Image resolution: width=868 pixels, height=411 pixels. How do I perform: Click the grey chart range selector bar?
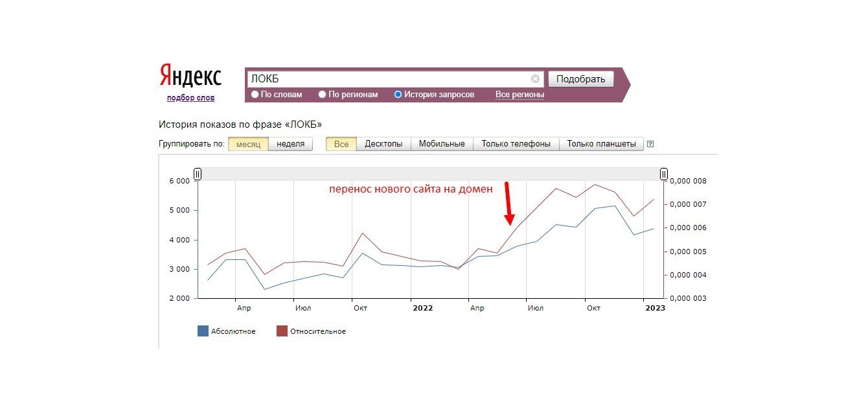click(431, 174)
